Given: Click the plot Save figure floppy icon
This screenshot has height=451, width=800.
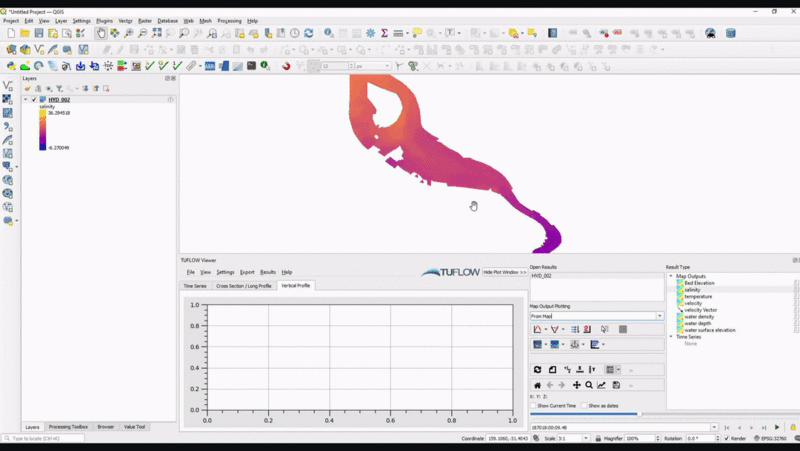Looking at the screenshot, I should tap(616, 385).
